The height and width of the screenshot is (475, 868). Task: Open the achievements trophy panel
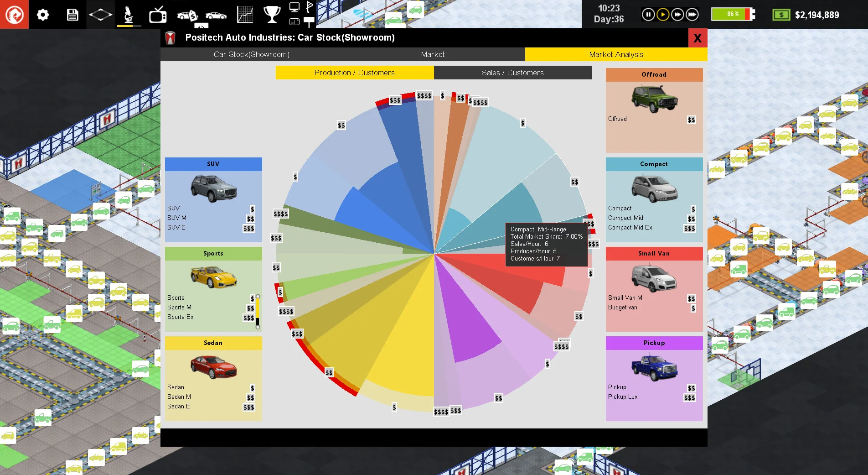[272, 14]
